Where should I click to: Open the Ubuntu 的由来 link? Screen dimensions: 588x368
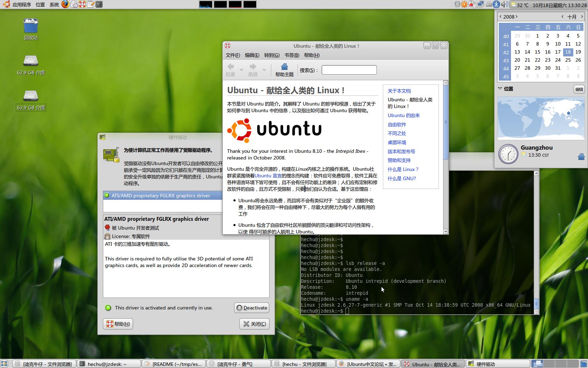tap(404, 115)
